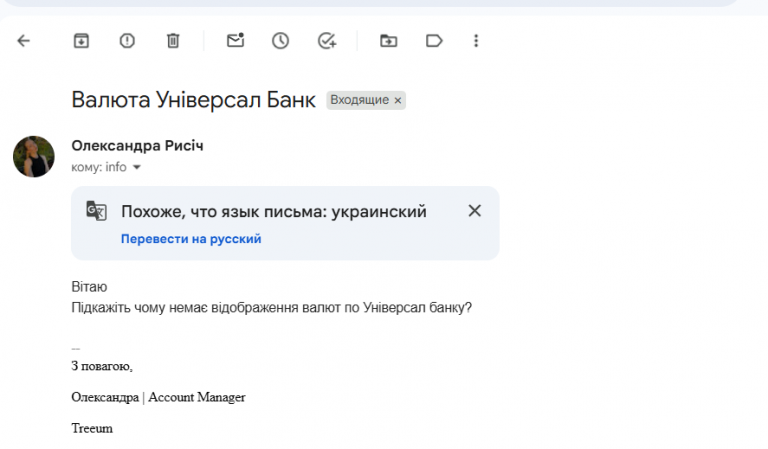Mark the email as unread

(x=235, y=41)
